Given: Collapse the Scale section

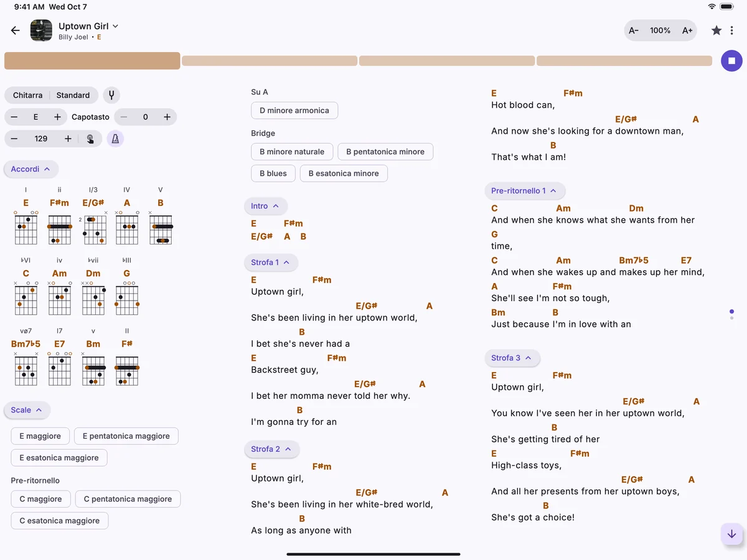Looking at the screenshot, I should click(x=27, y=410).
